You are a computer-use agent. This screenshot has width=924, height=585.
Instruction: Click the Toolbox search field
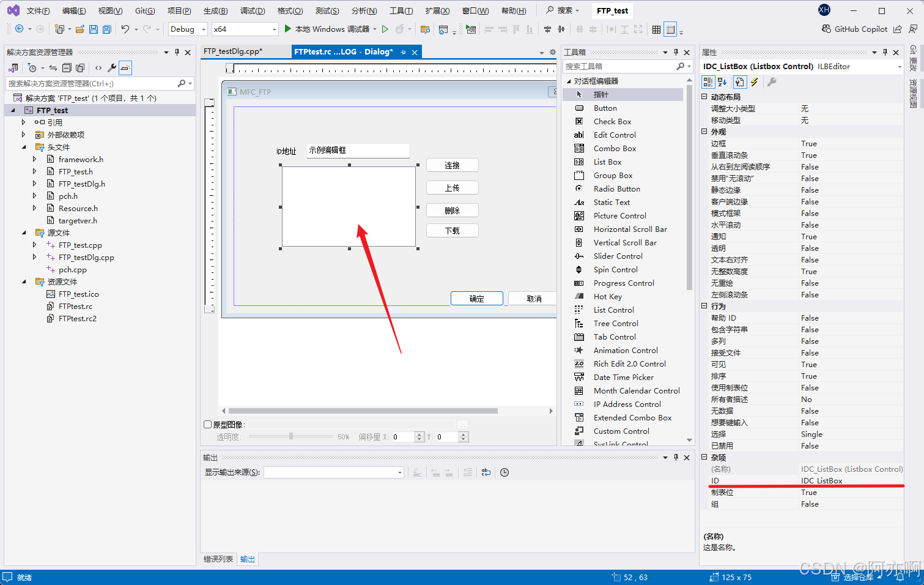pyautogui.click(x=619, y=66)
